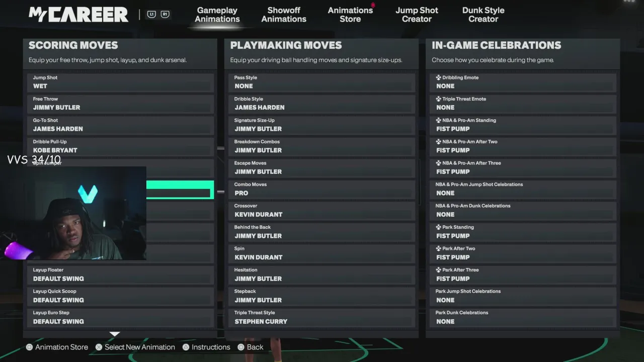Image resolution: width=644 pixels, height=362 pixels.
Task: Click the Playmaking Moves heading
Action: tap(286, 45)
